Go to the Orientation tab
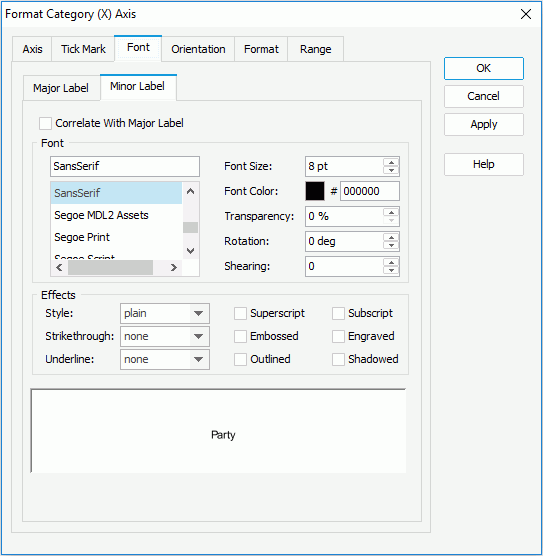543x556 pixels. [x=198, y=49]
